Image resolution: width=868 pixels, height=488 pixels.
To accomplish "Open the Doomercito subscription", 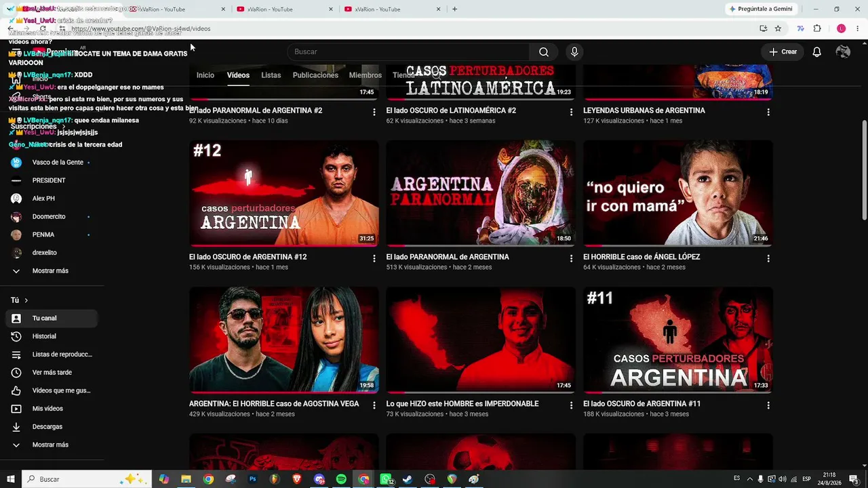I will coord(52,217).
